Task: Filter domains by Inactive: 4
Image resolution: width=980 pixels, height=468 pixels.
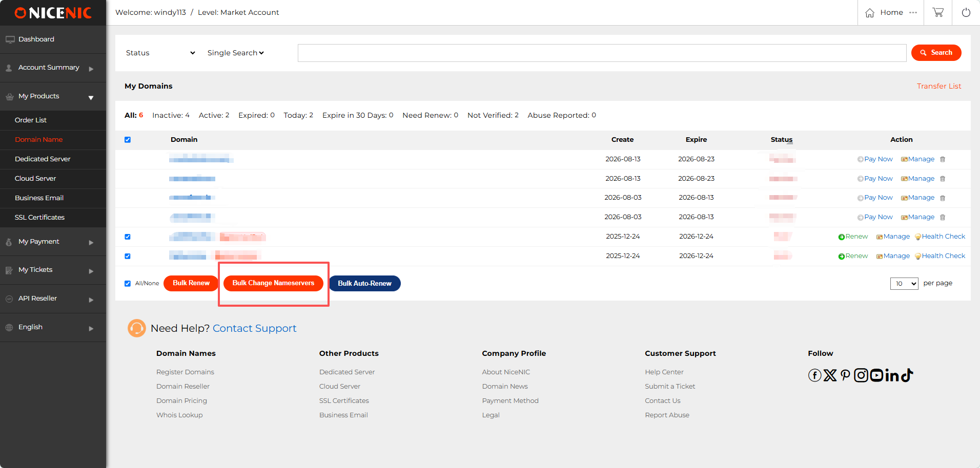Action: click(171, 115)
